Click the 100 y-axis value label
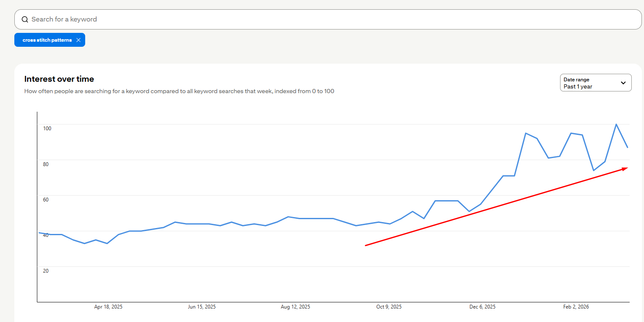This screenshot has width=644, height=322. (47, 128)
